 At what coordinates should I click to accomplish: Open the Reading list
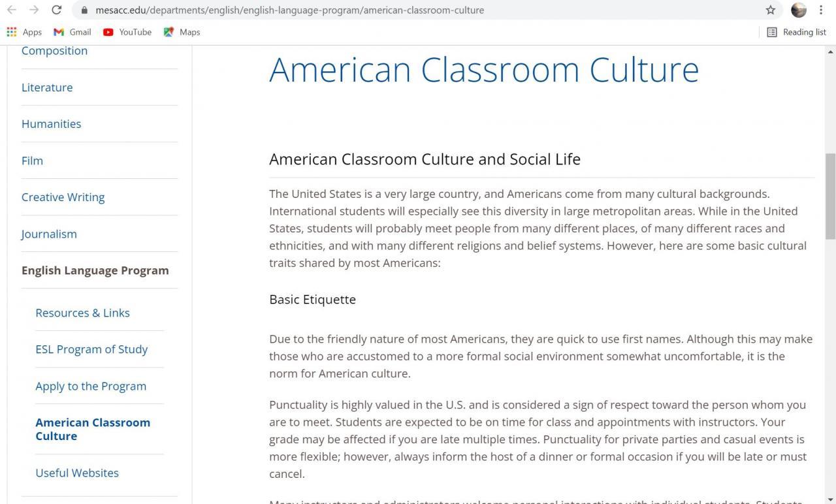796,32
